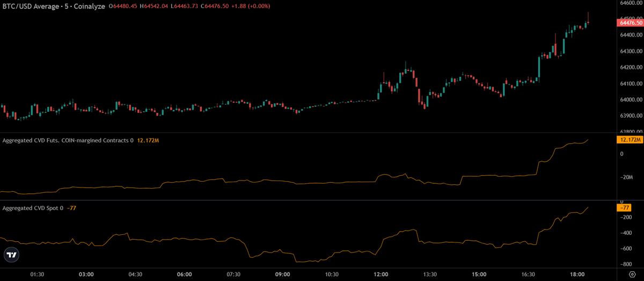Click the 12:00 time axis label
The height and width of the screenshot is (281, 644).
point(381,274)
